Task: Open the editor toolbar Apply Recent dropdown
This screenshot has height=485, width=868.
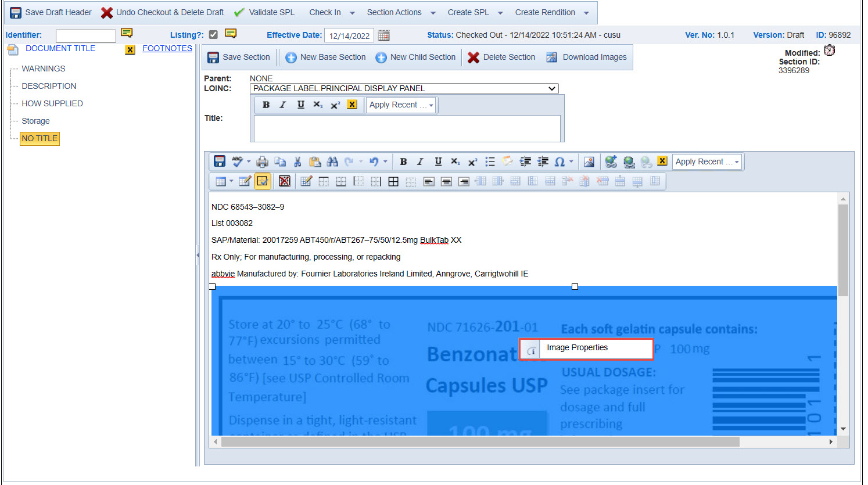Action: (707, 161)
